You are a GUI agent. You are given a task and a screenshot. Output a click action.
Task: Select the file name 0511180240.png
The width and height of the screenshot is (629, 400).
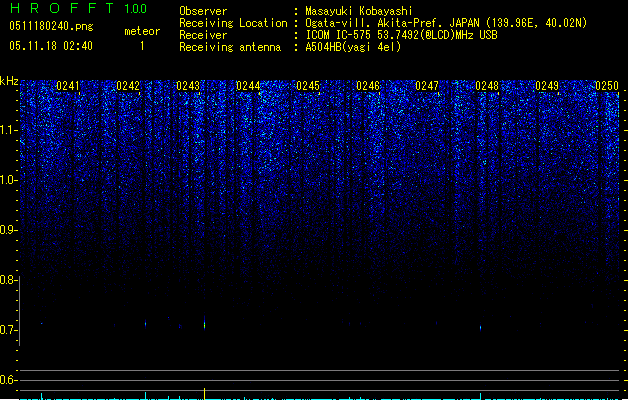[x=51, y=26]
